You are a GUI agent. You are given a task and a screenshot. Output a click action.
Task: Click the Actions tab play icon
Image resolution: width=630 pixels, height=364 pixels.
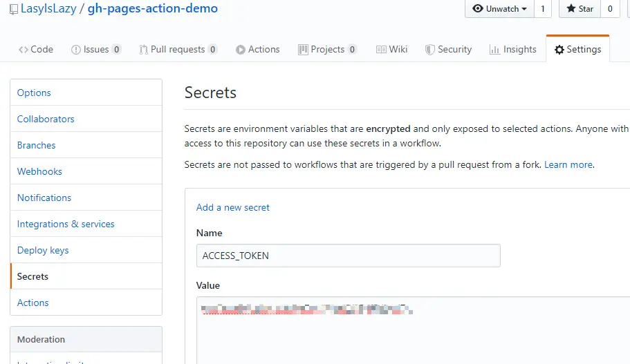(241, 50)
